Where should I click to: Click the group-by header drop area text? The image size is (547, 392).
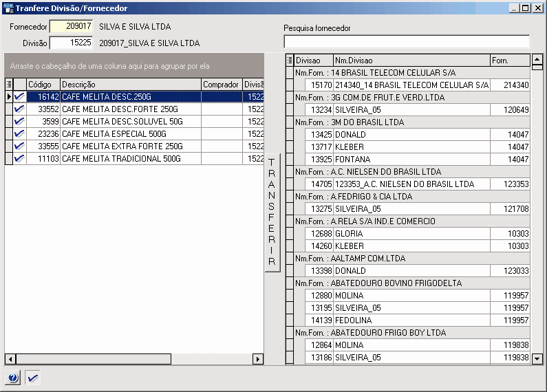109,66
